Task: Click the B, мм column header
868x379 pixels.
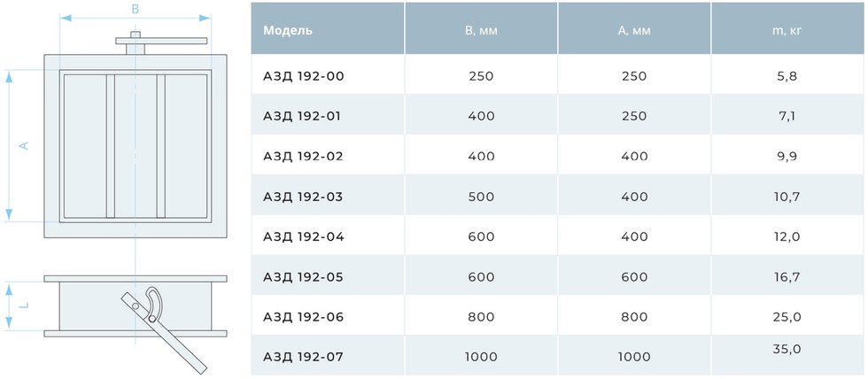Action: point(481,31)
